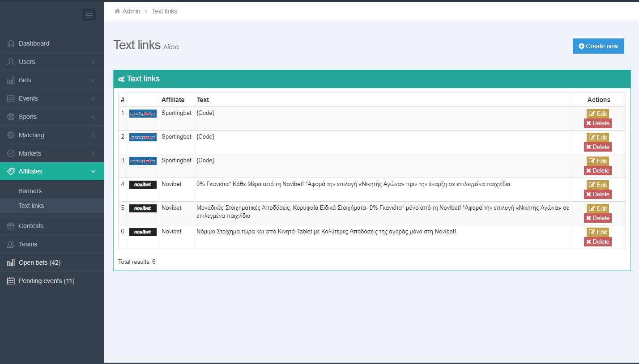Expand the Bets menu chevron

(x=93, y=80)
